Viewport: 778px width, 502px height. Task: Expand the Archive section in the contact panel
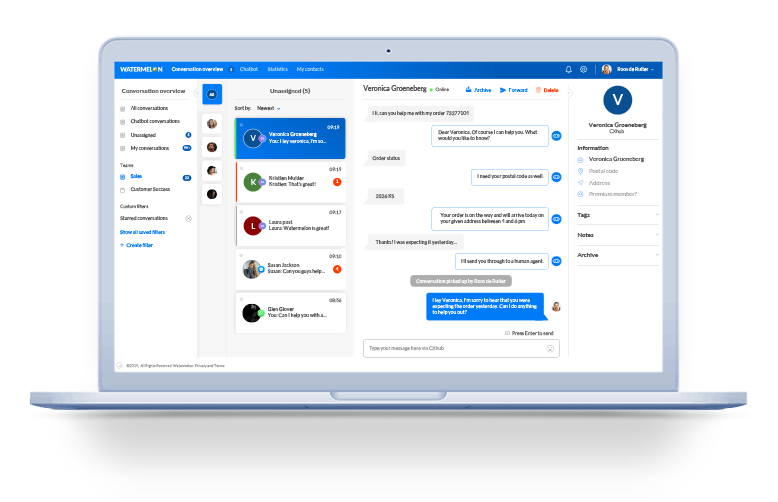coord(618,255)
